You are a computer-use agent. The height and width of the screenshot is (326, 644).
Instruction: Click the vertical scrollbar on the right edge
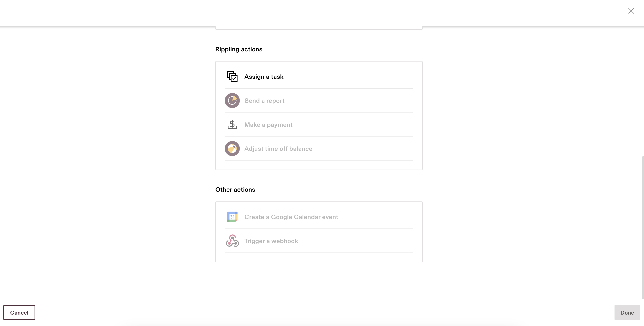pyautogui.click(x=642, y=227)
